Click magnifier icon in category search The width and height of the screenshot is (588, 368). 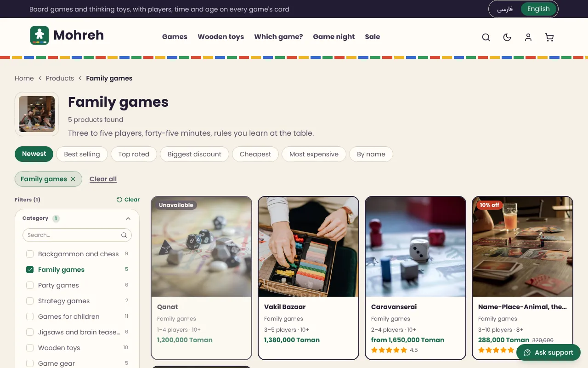tap(124, 235)
